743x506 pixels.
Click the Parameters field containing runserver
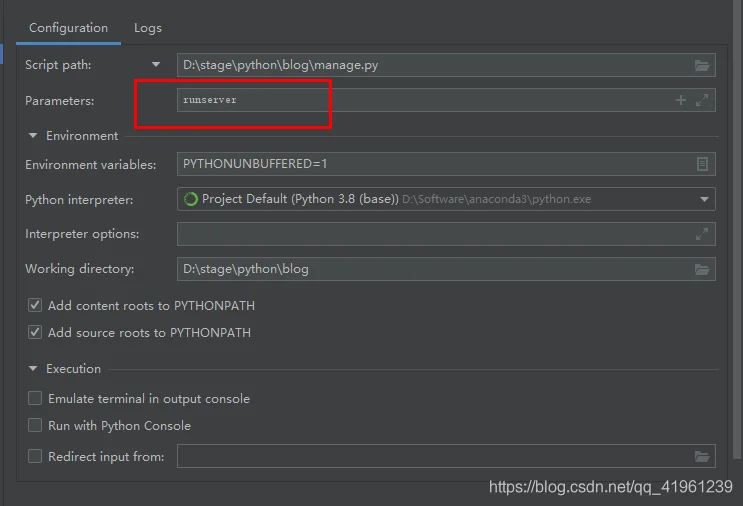click(x=446, y=100)
